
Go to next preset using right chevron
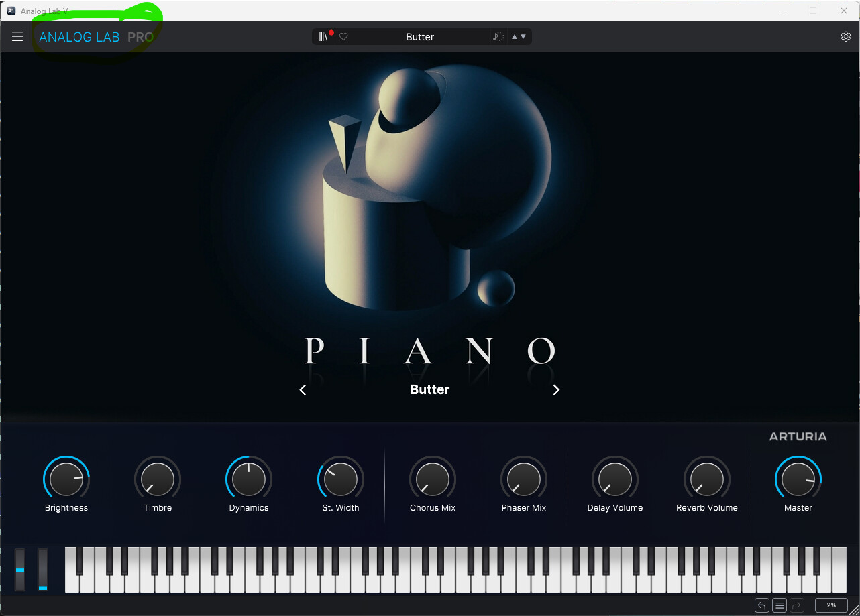pos(556,390)
